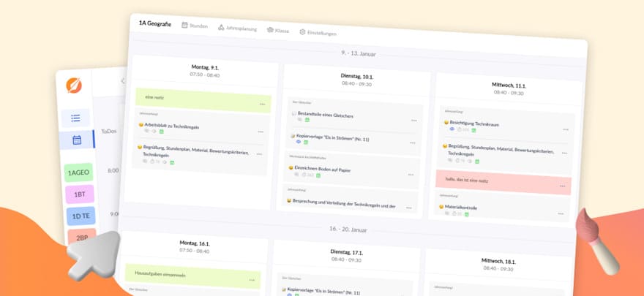Click green calendar icon under 'Arbeitsblatt zu Technikregeln'
This screenshot has height=296, width=644.
point(162,132)
